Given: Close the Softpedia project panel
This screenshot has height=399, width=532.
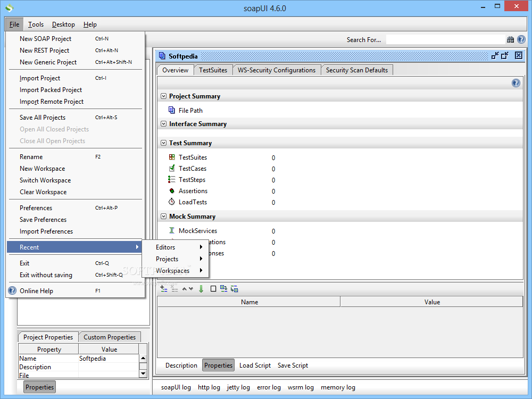Looking at the screenshot, I should [518, 55].
